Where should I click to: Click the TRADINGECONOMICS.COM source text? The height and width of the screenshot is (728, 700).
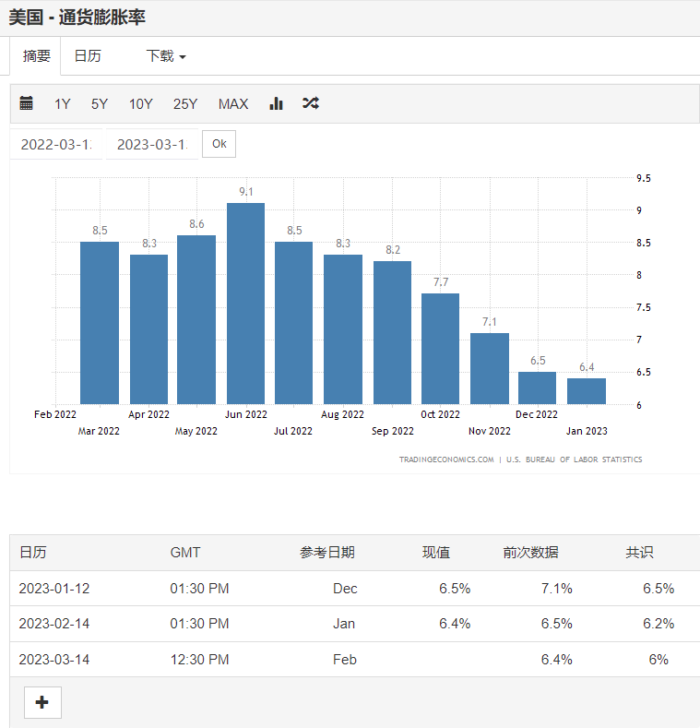pos(446,459)
